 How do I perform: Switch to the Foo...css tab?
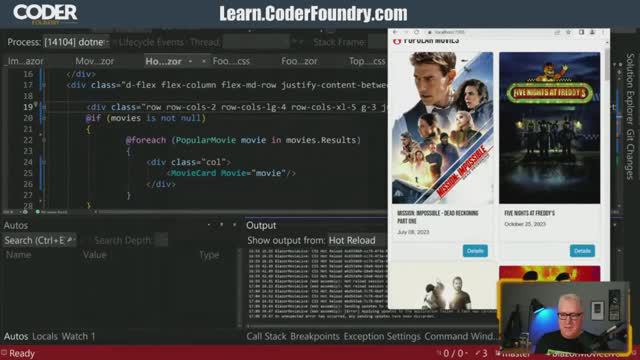coord(231,61)
